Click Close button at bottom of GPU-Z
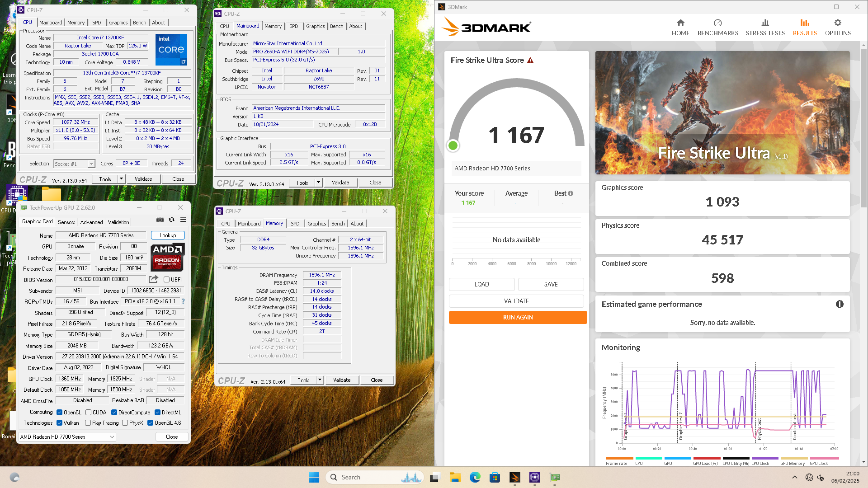868x488 pixels. coord(172,437)
